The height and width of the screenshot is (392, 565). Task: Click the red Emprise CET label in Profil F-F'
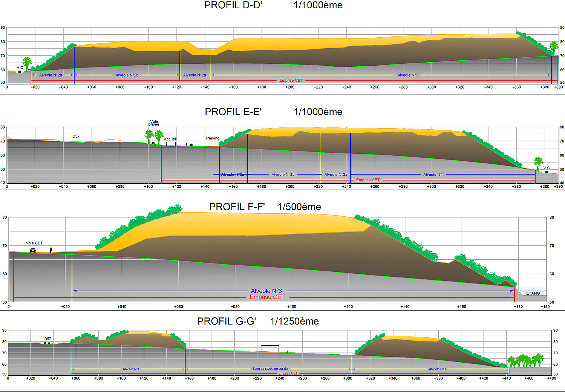click(x=267, y=297)
